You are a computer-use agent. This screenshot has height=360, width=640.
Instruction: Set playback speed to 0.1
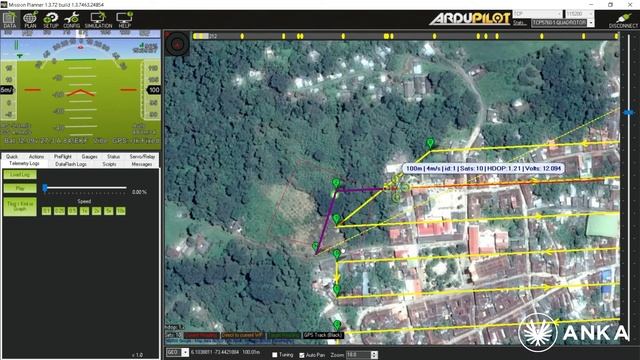point(46,211)
